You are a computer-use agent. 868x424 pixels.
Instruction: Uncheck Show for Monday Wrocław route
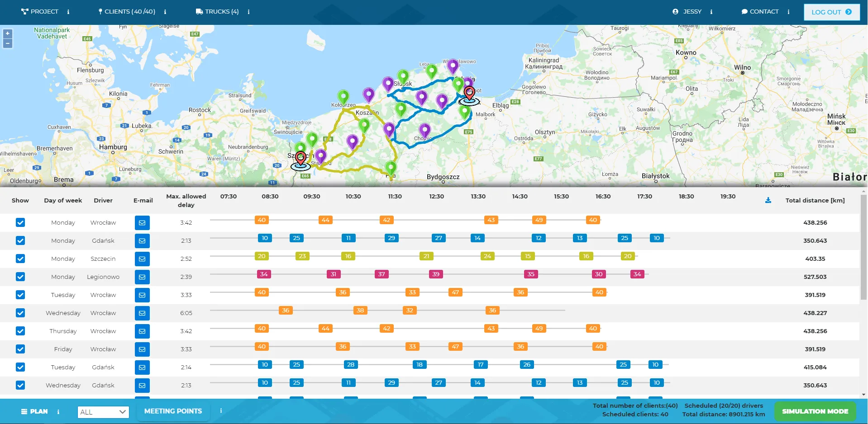click(x=20, y=222)
